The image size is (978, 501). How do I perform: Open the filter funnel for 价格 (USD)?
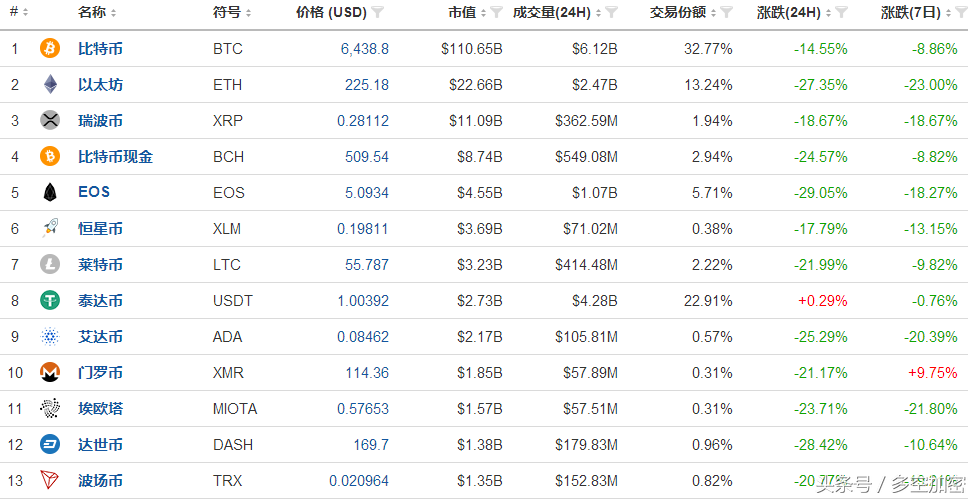[377, 12]
